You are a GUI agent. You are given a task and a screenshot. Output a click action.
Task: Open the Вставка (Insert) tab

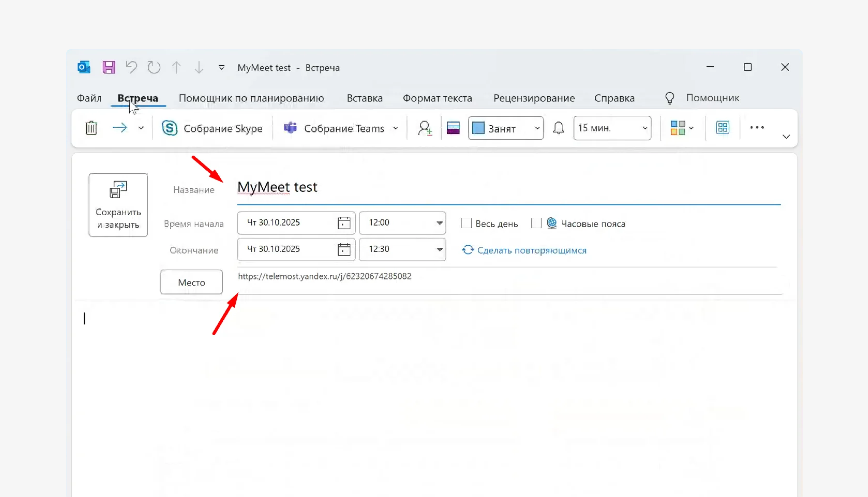pos(364,98)
